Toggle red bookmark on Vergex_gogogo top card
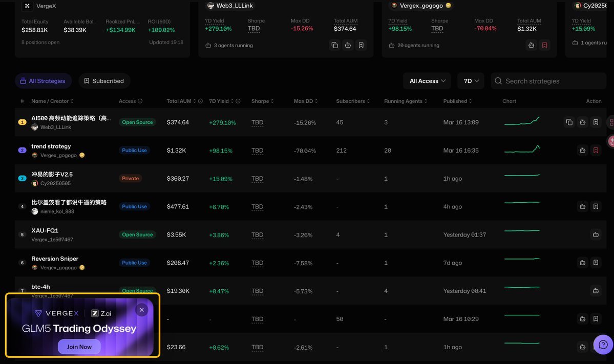 544,46
